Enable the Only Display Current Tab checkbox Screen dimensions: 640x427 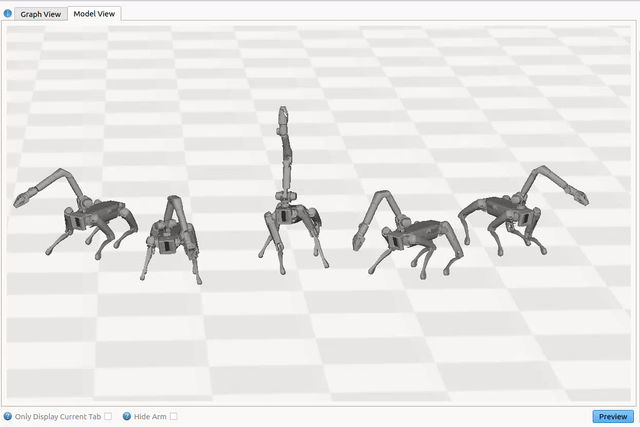(108, 416)
